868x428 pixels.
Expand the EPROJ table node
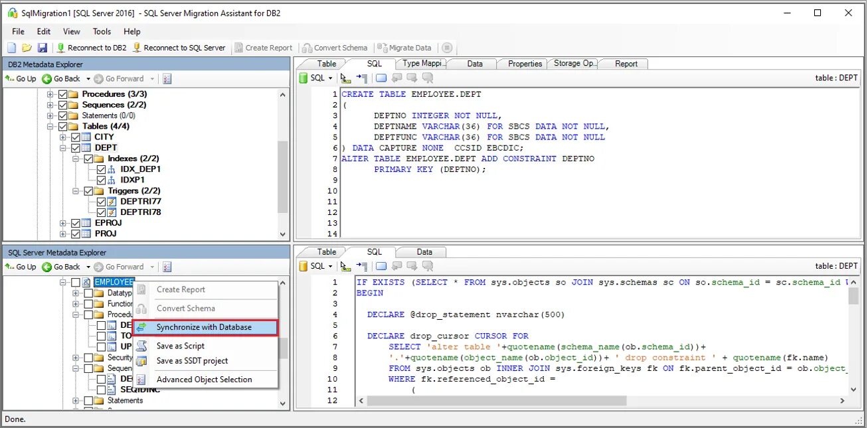click(64, 223)
